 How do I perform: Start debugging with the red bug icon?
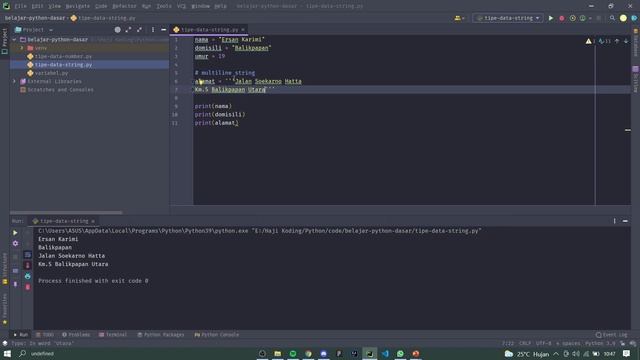pos(562,18)
